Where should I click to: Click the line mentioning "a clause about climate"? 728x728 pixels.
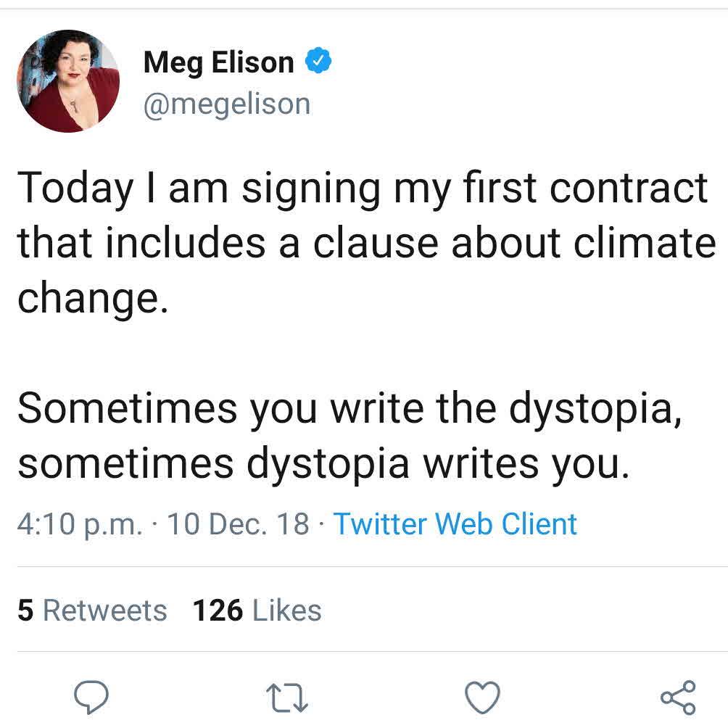366,241
